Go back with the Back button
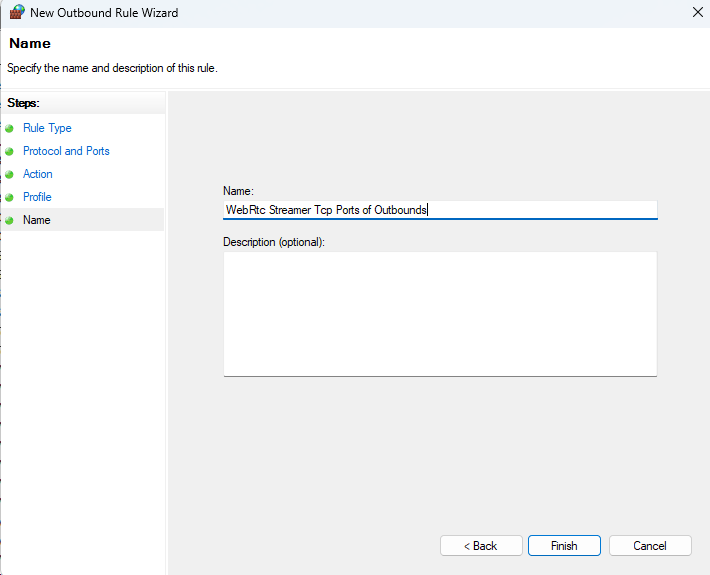Image resolution: width=710 pixels, height=575 pixels. click(x=481, y=546)
